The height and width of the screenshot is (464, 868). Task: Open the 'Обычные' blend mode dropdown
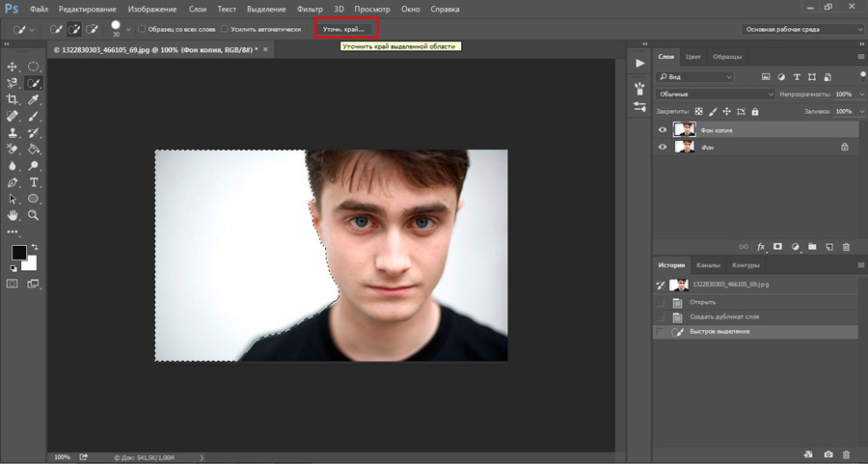pyautogui.click(x=715, y=94)
